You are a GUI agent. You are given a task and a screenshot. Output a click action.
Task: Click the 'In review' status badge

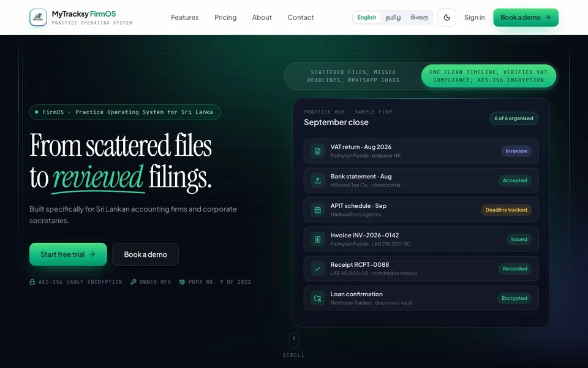516,151
